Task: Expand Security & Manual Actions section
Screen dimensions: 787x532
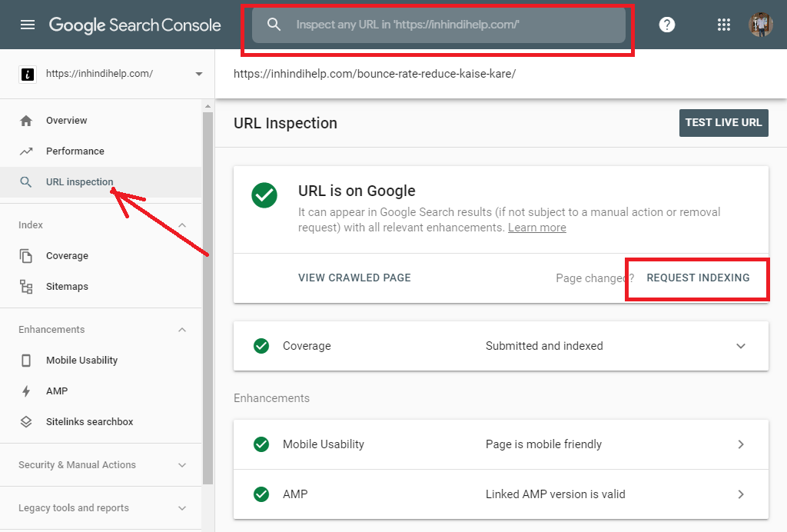Action: (182, 465)
